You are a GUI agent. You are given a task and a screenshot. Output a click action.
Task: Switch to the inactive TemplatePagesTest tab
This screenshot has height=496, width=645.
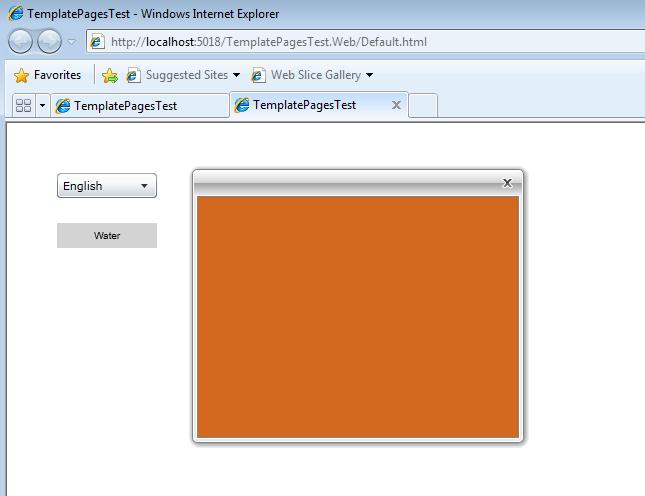click(x=139, y=105)
